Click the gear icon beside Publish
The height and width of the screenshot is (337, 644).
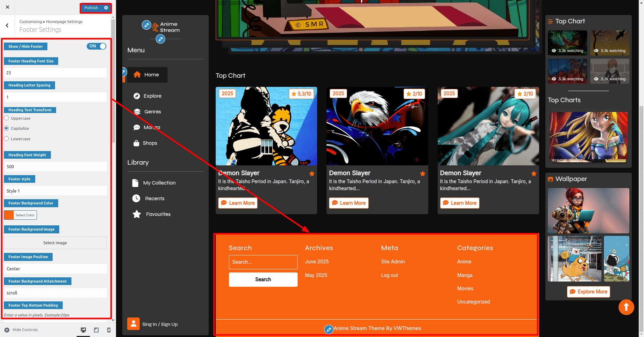click(106, 8)
